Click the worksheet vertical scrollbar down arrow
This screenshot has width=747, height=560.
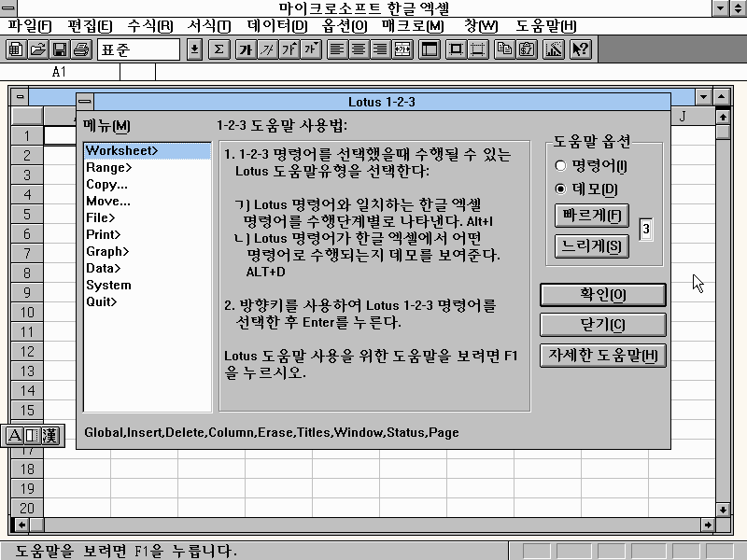(723, 510)
